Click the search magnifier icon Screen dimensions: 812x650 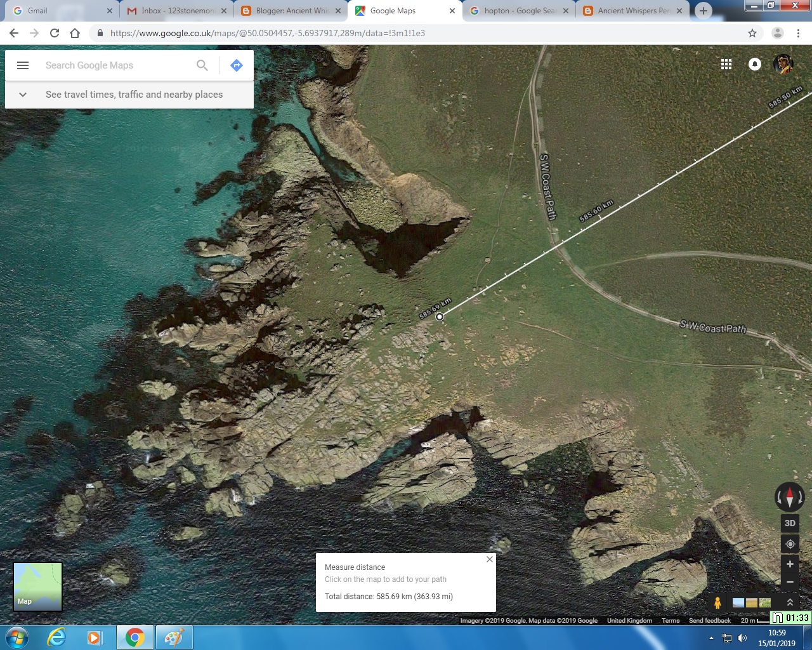(202, 65)
